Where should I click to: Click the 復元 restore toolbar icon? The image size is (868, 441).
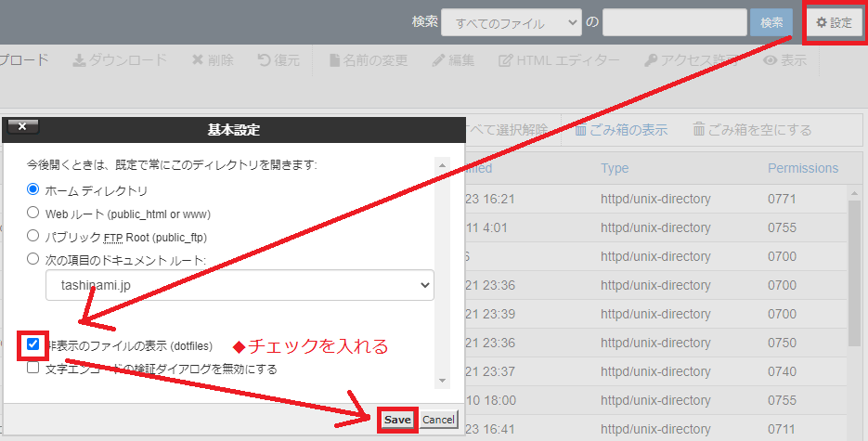click(265, 60)
